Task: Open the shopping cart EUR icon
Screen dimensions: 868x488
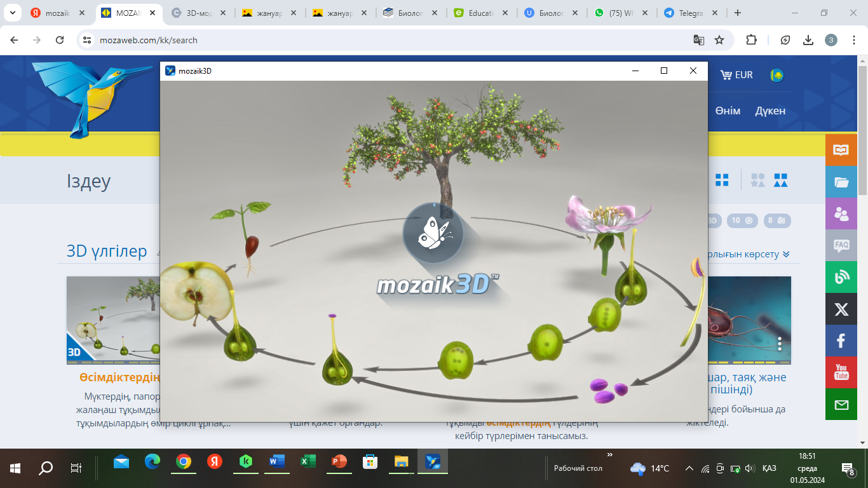Action: click(736, 75)
